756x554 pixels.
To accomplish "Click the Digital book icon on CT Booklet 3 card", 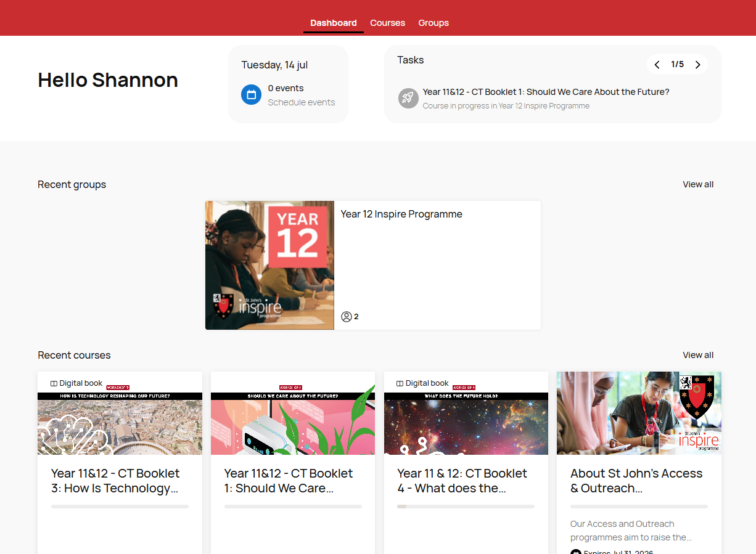I will point(54,383).
